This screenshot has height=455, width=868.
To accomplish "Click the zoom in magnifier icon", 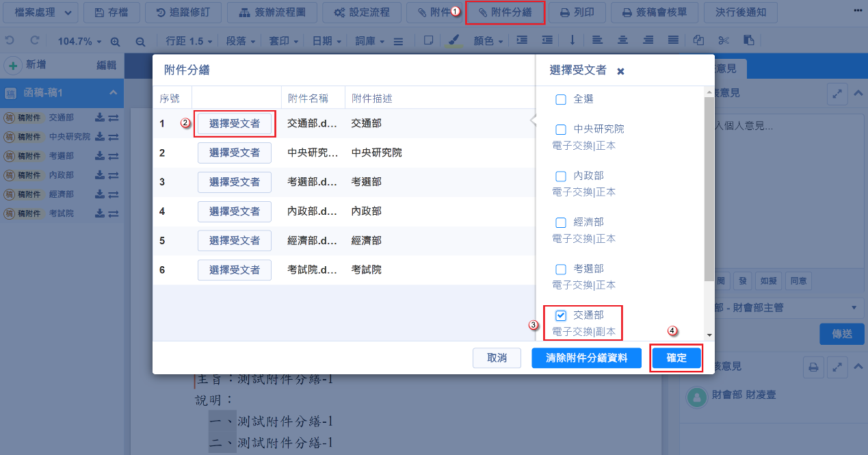I will point(115,41).
